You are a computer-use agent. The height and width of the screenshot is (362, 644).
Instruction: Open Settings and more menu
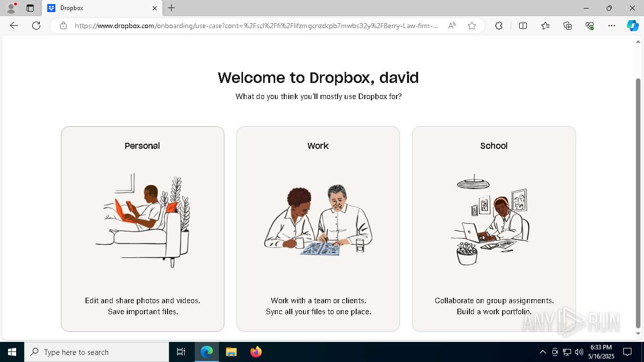(x=612, y=26)
